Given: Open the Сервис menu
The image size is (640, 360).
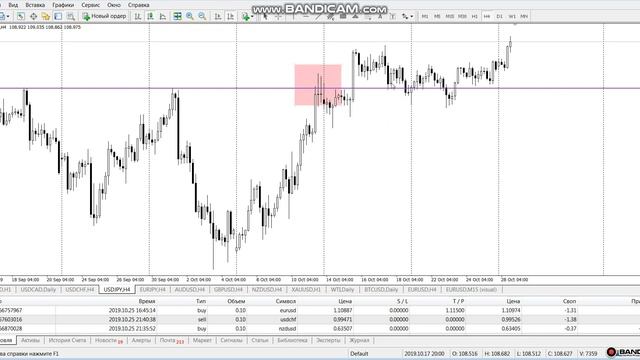Looking at the screenshot, I should (x=91, y=5).
